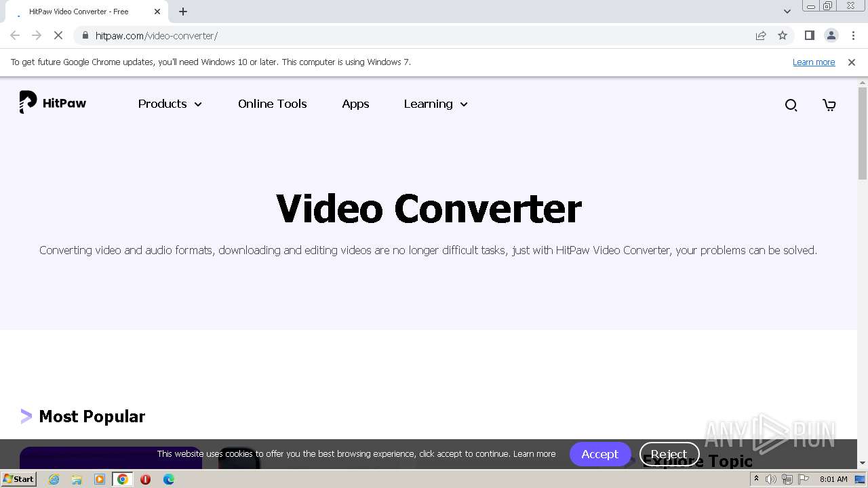Toggle the browser side panel
Image resolution: width=868 pixels, height=488 pixels.
(809, 35)
